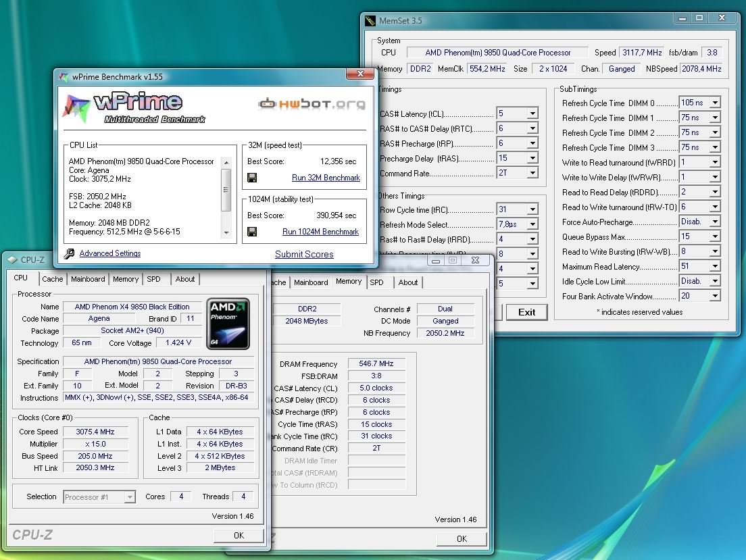This screenshot has width=746, height=560.
Task: Switch to Memory tab in front CPU-Z
Action: (x=126, y=279)
